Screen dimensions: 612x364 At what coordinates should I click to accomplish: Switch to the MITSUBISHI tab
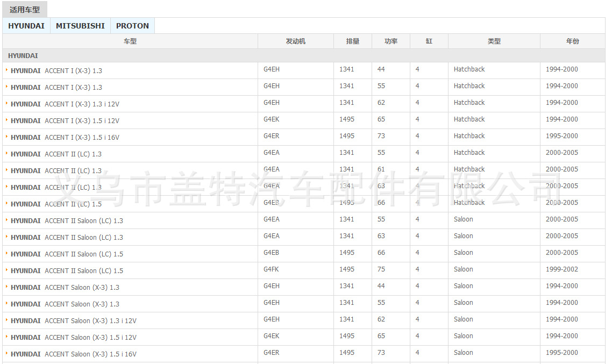tap(80, 26)
